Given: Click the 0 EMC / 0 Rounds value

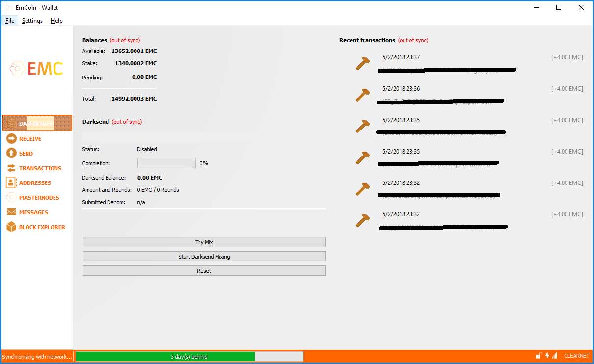Looking at the screenshot, I should [x=158, y=190].
